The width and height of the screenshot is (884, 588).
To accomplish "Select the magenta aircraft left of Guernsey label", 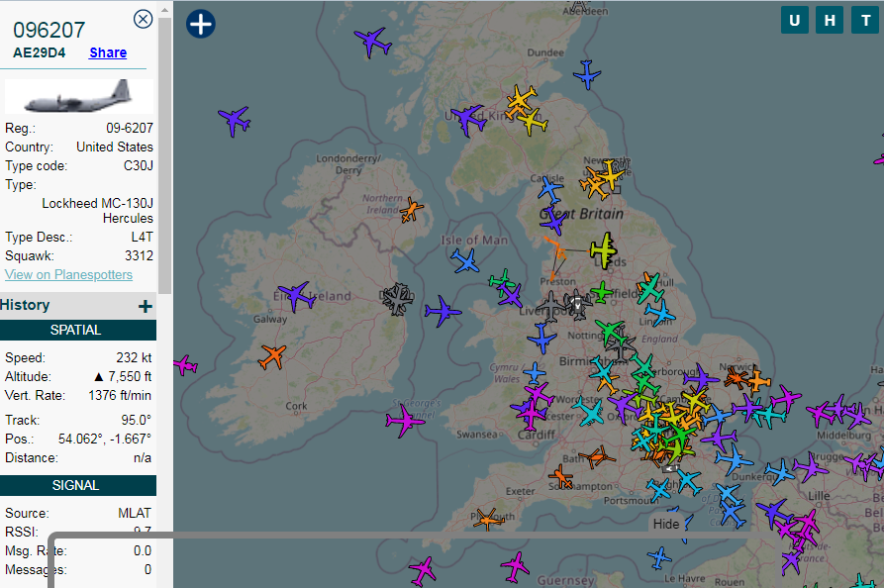I will click(514, 567).
